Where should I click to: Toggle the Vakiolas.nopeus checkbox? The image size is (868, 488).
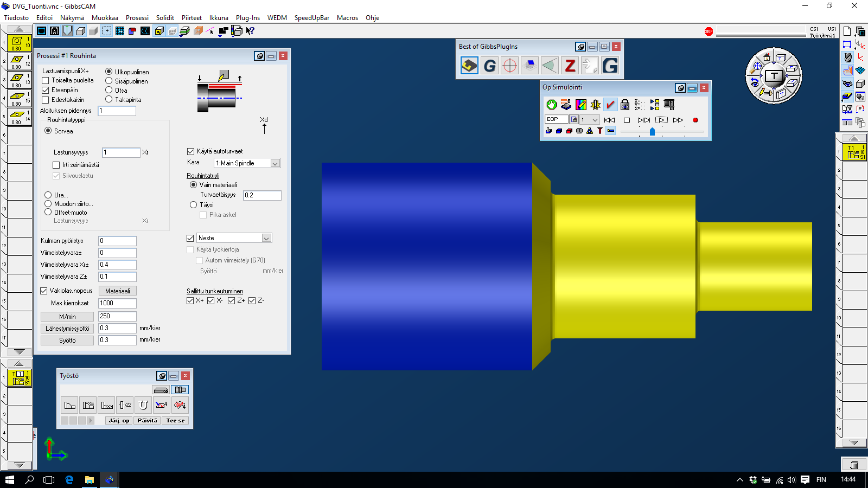[x=44, y=291]
